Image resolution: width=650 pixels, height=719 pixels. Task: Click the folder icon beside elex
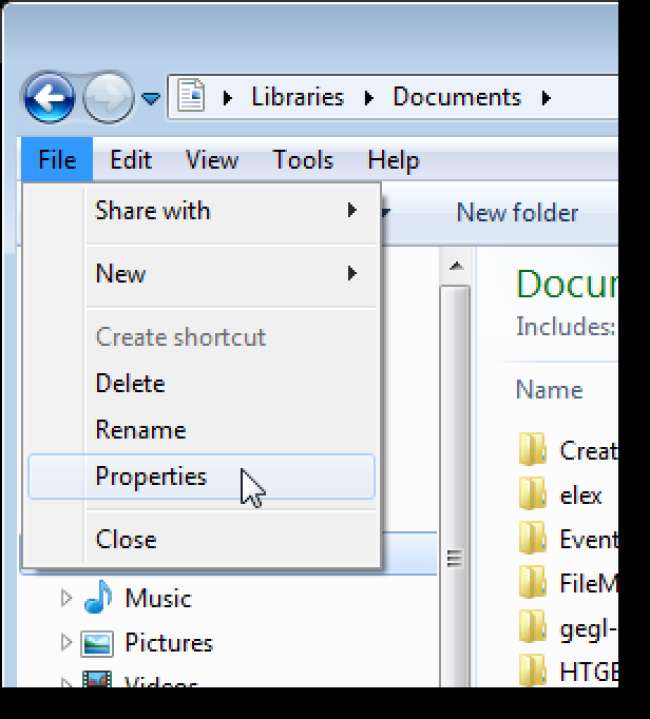click(x=533, y=494)
